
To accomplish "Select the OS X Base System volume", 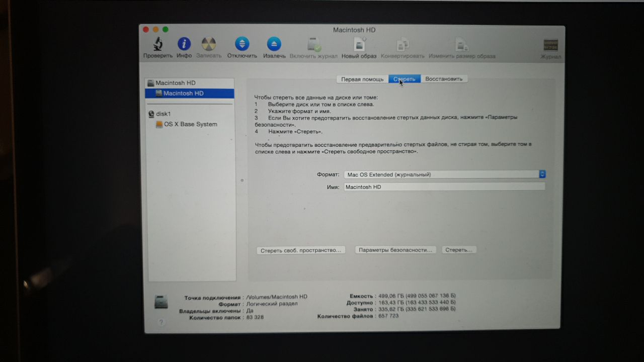I will pyautogui.click(x=187, y=124).
